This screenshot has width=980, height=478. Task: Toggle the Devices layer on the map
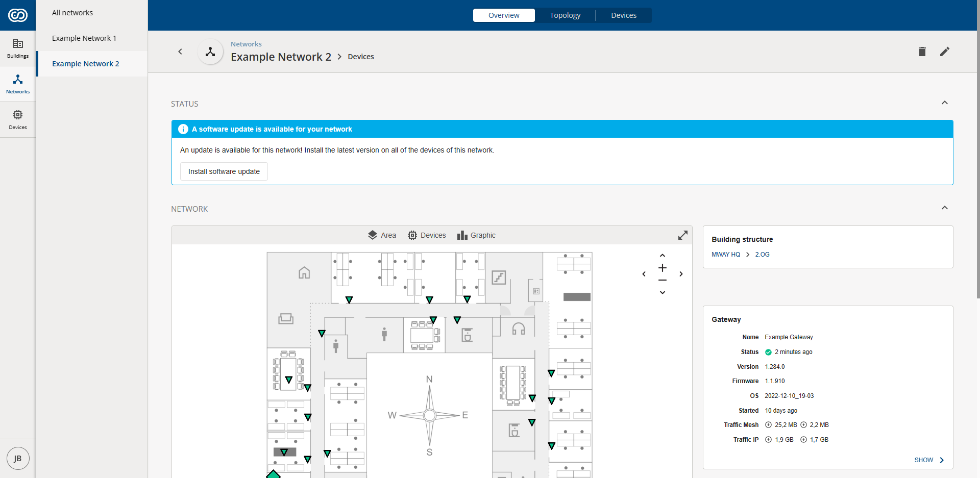pyautogui.click(x=427, y=235)
